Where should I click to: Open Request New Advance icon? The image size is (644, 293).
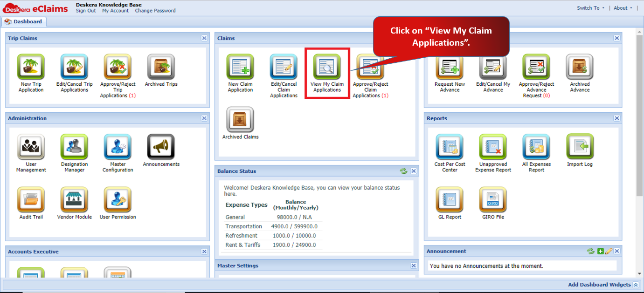pos(450,67)
